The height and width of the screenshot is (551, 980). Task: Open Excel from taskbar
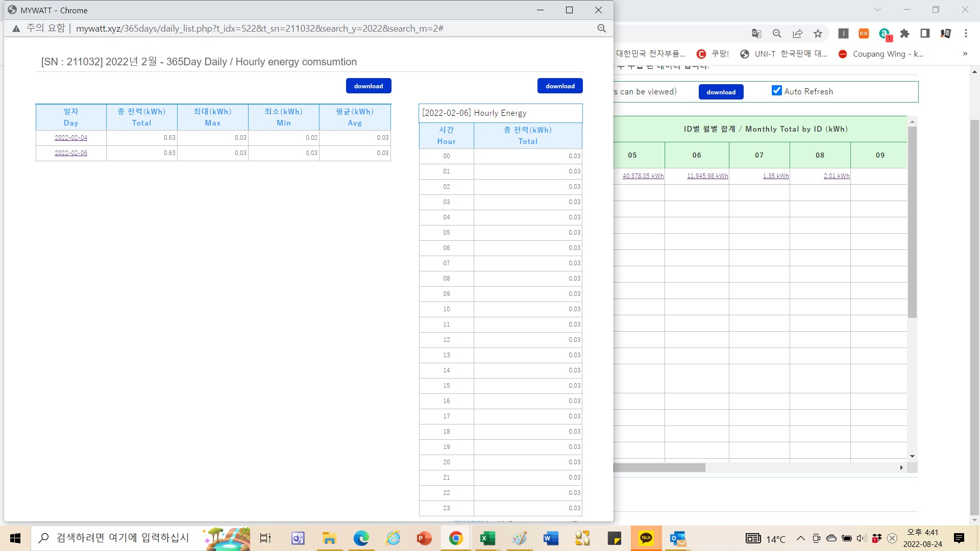(488, 538)
